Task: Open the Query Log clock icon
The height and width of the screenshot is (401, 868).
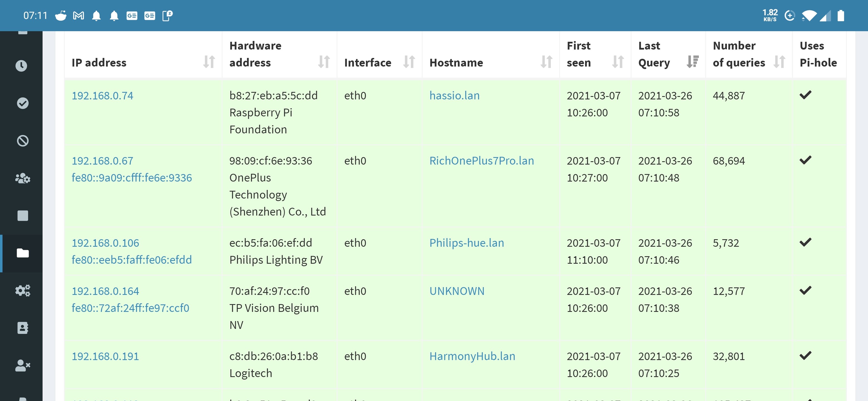Action: (22, 65)
